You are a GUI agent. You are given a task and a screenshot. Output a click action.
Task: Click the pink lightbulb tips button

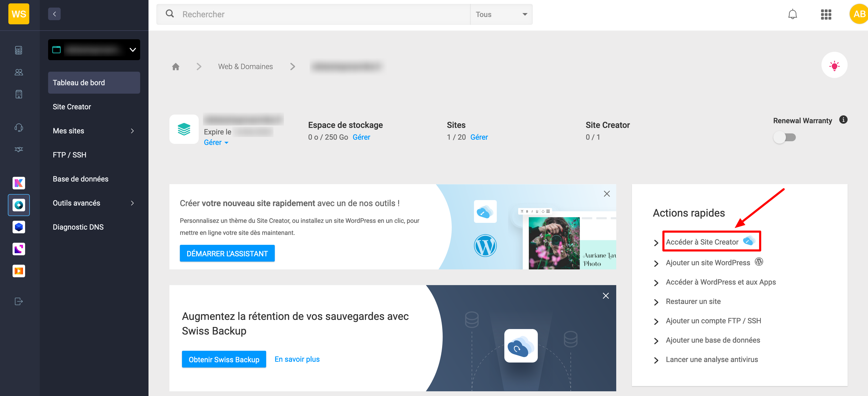click(x=834, y=65)
